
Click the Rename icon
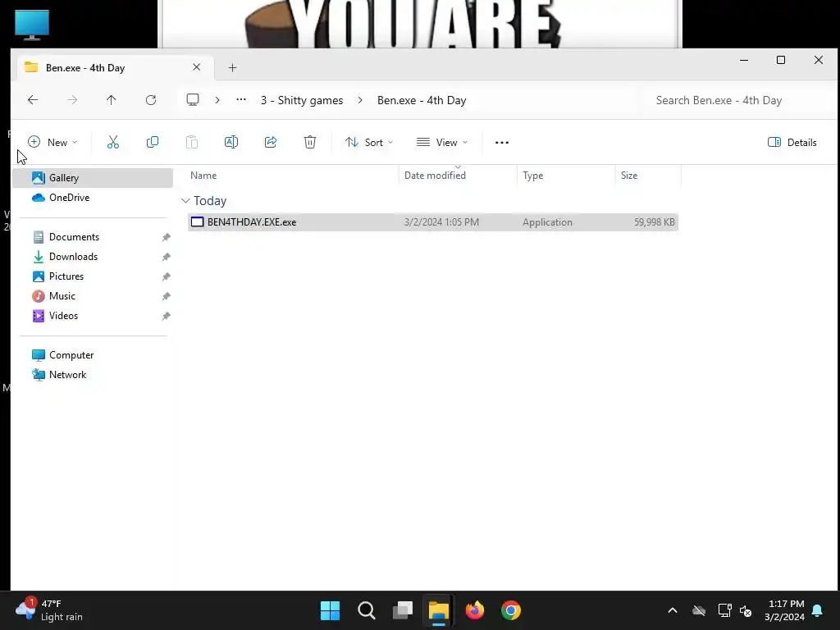[231, 142]
